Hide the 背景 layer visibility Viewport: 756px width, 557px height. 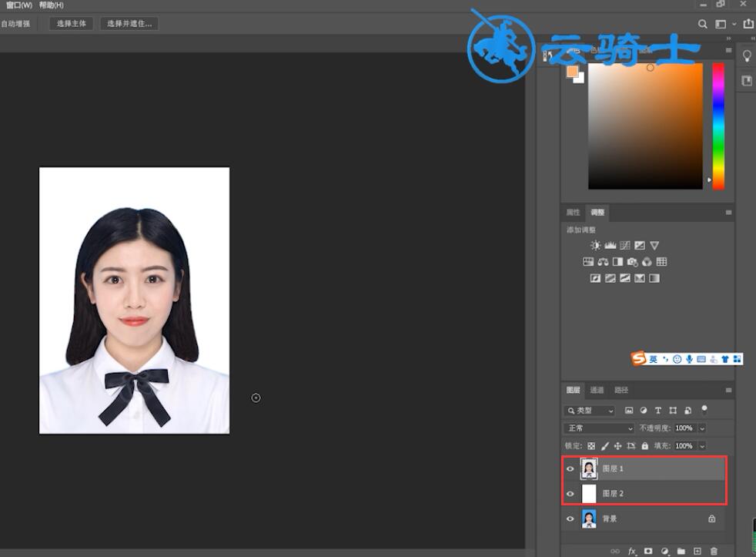click(570, 519)
